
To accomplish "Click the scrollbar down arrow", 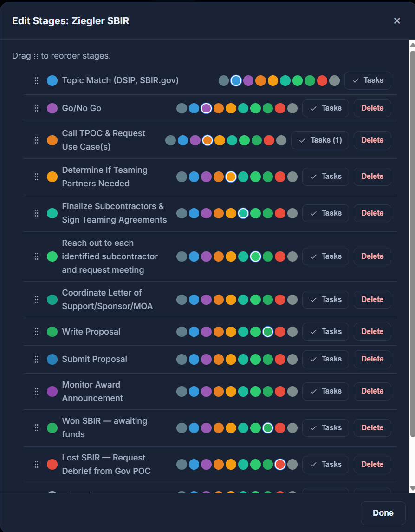I will coord(412,489).
